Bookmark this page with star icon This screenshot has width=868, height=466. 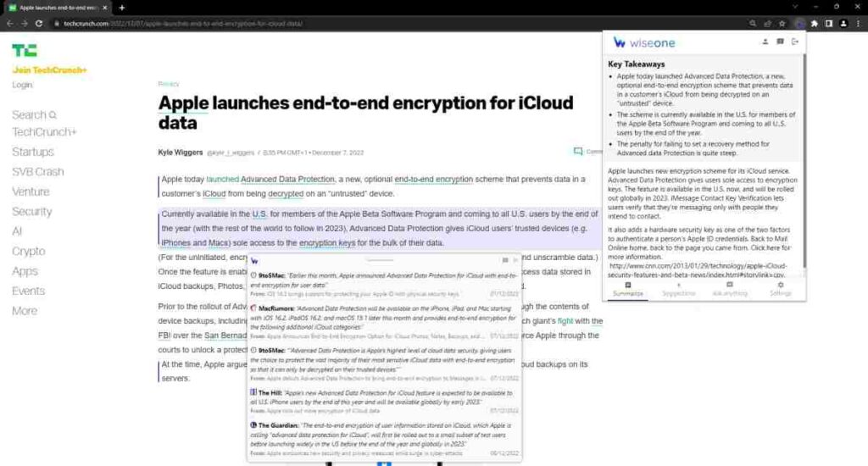[x=782, y=23]
